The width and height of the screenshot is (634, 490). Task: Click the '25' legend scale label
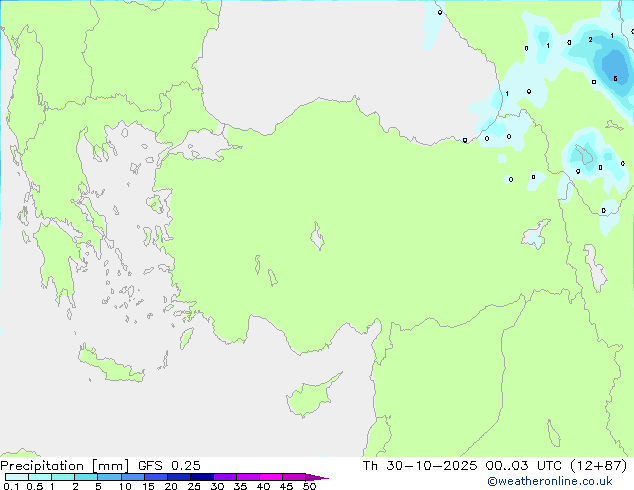194,486
